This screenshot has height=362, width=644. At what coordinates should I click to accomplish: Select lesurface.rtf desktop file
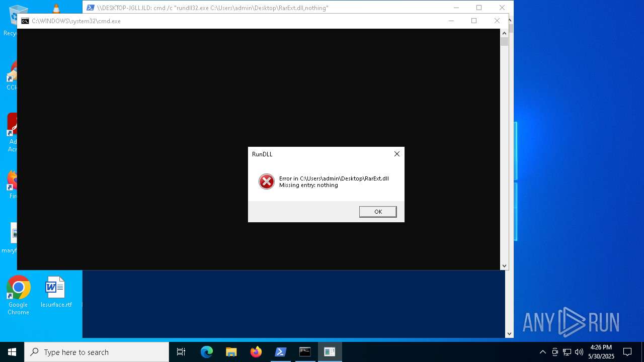tap(56, 292)
